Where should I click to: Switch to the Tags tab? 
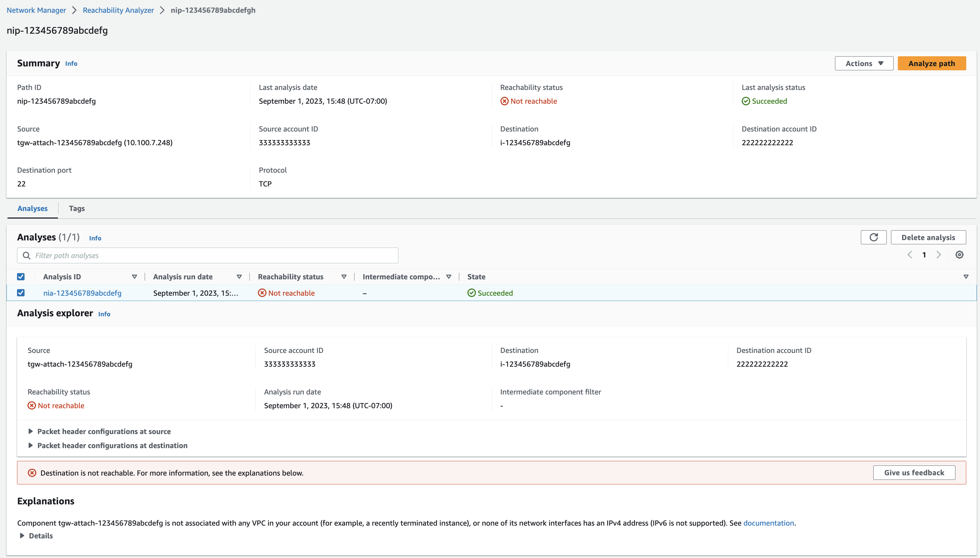77,208
